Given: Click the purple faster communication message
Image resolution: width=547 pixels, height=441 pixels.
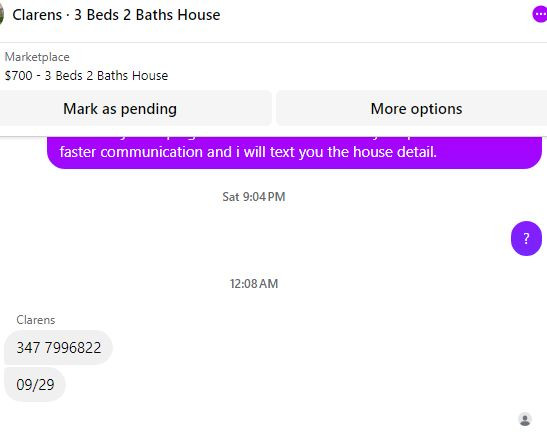Looking at the screenshot, I should pyautogui.click(x=294, y=152).
